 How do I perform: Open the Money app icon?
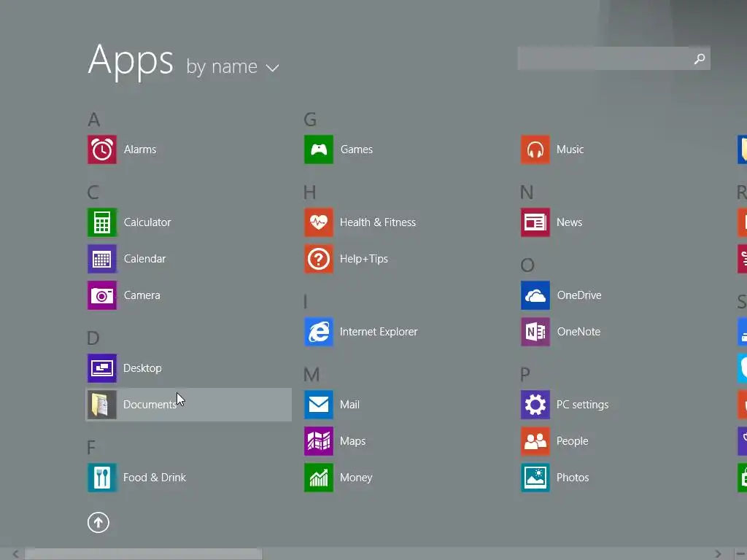click(319, 478)
